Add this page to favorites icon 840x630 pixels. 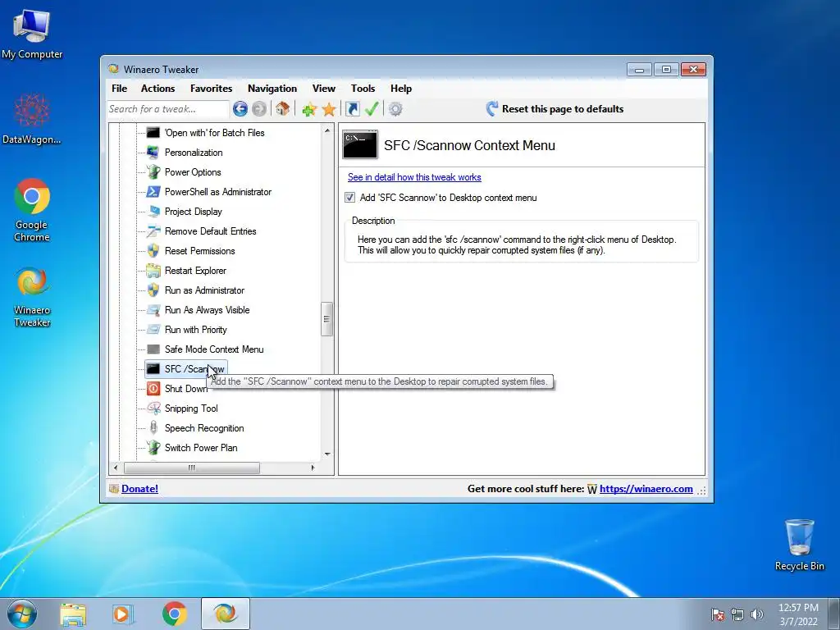click(309, 109)
